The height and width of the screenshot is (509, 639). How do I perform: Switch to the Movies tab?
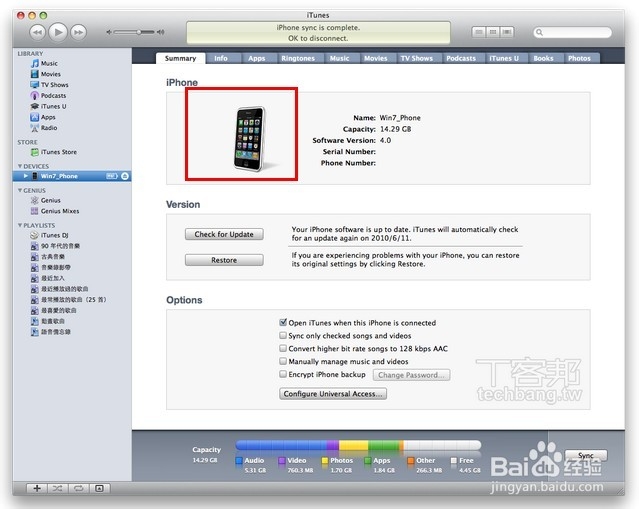(376, 58)
